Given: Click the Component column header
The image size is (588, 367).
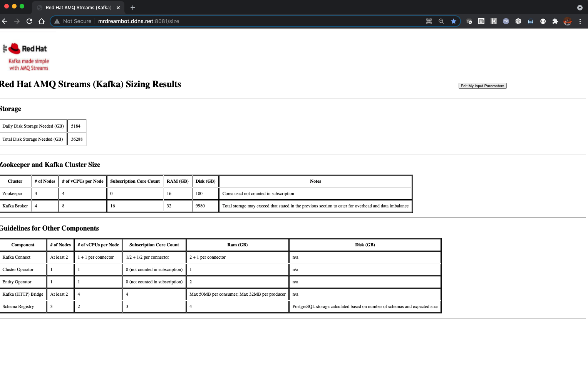Looking at the screenshot, I should pyautogui.click(x=23, y=245).
